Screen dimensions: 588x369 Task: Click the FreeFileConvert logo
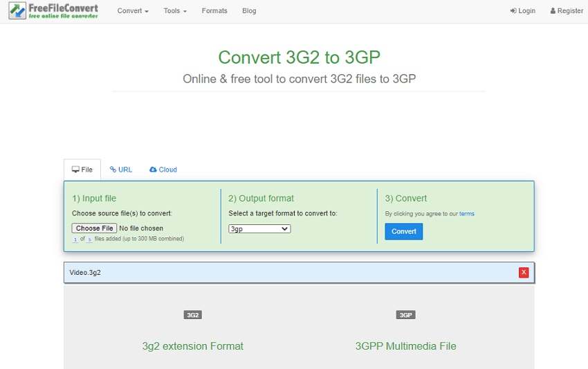[x=53, y=11]
